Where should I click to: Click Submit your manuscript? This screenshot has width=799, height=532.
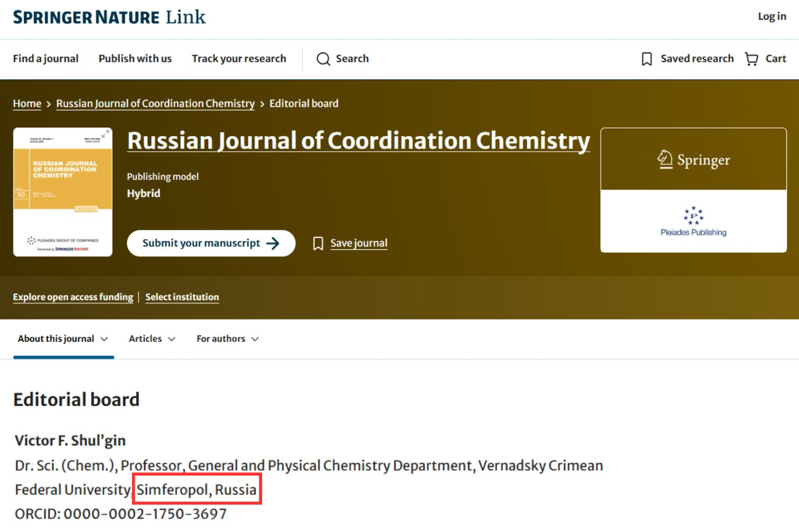(210, 243)
